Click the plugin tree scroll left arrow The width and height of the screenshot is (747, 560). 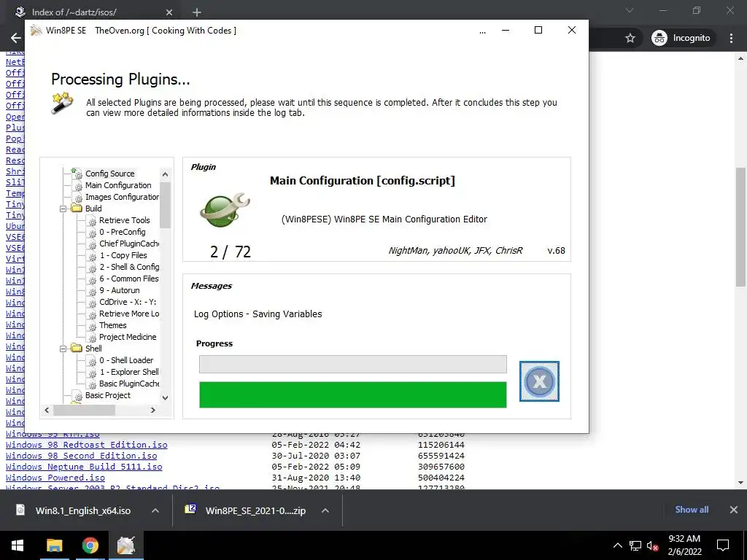click(47, 410)
